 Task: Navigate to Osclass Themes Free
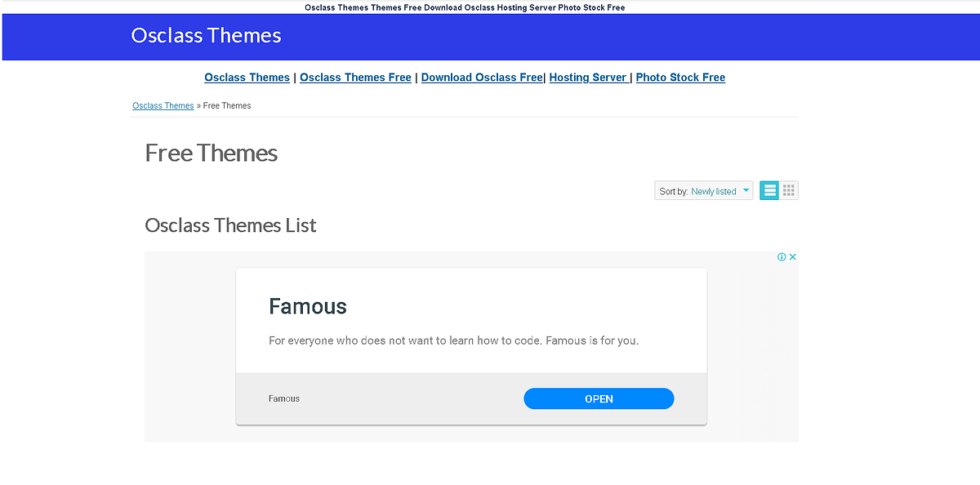point(355,77)
